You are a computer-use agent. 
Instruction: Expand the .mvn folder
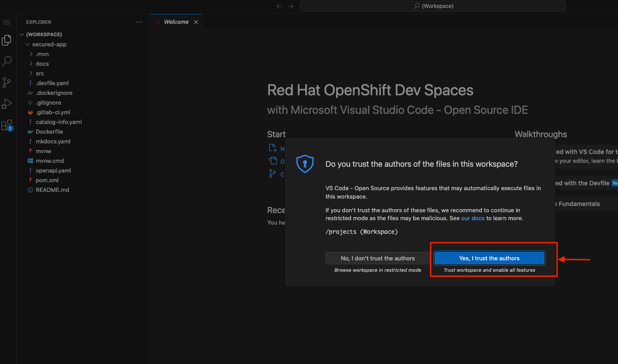click(x=42, y=54)
